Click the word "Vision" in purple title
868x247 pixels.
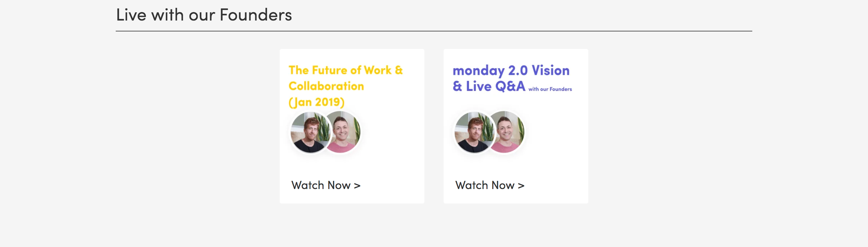click(551, 71)
